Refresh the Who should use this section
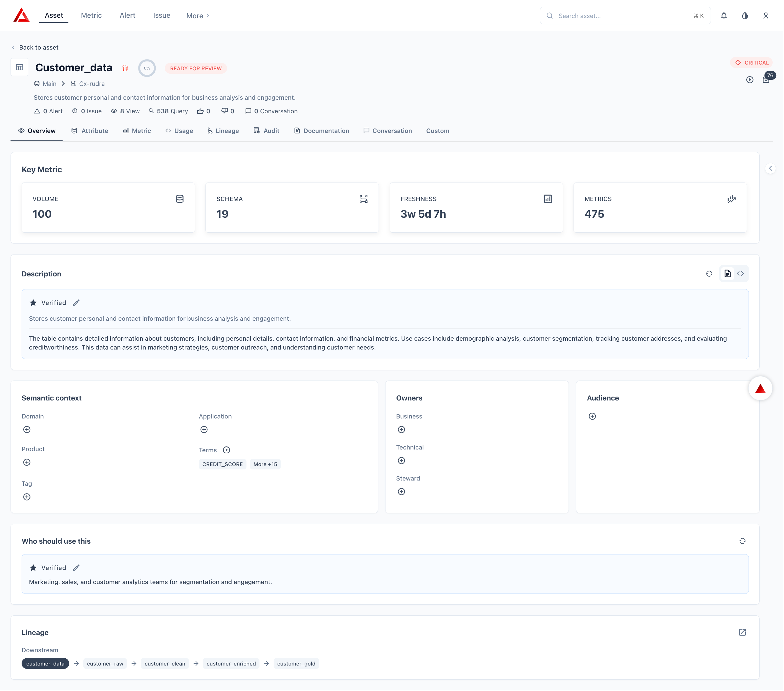Screen dimensions: 784x691 [743, 541]
